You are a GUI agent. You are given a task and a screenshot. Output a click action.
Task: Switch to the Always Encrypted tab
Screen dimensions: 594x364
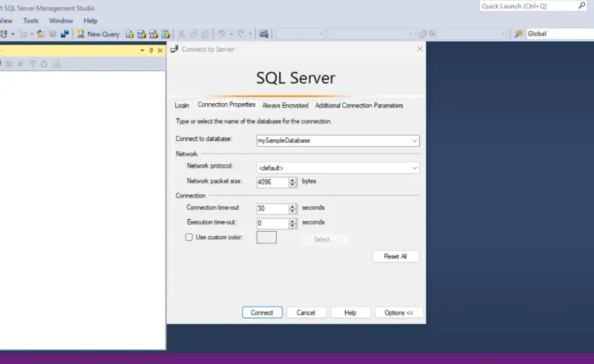pos(285,106)
